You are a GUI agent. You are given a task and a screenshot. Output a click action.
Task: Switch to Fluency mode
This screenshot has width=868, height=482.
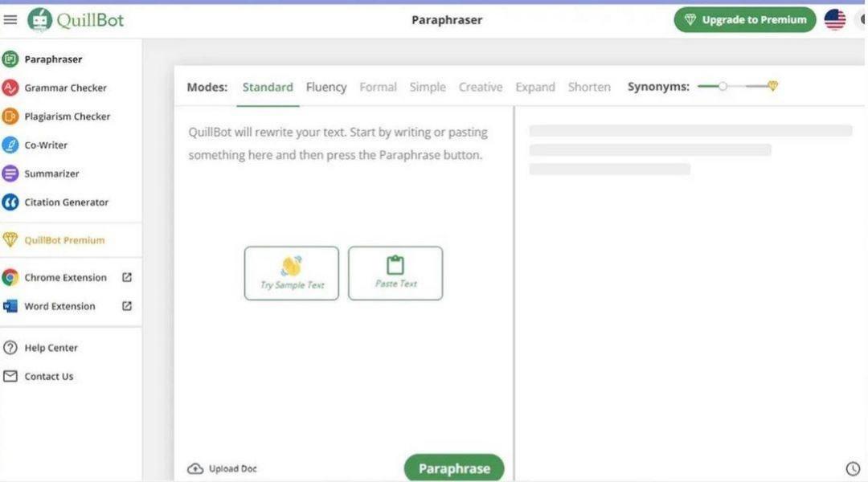pos(326,87)
